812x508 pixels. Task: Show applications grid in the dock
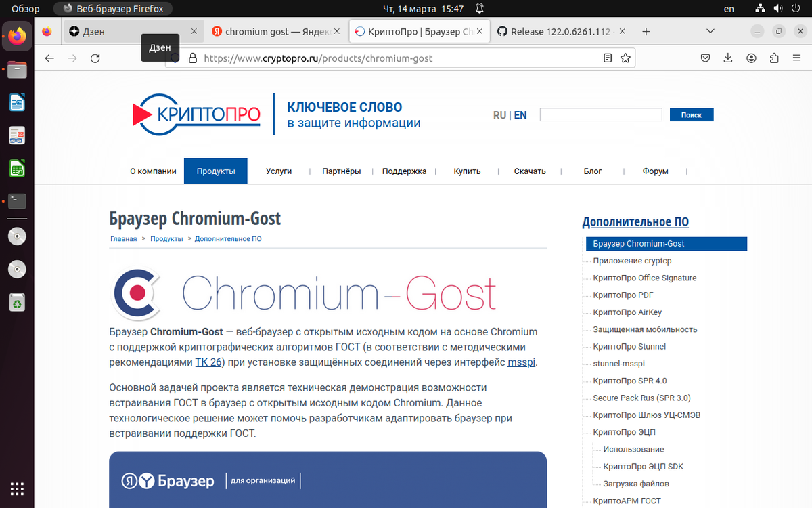[x=17, y=488]
